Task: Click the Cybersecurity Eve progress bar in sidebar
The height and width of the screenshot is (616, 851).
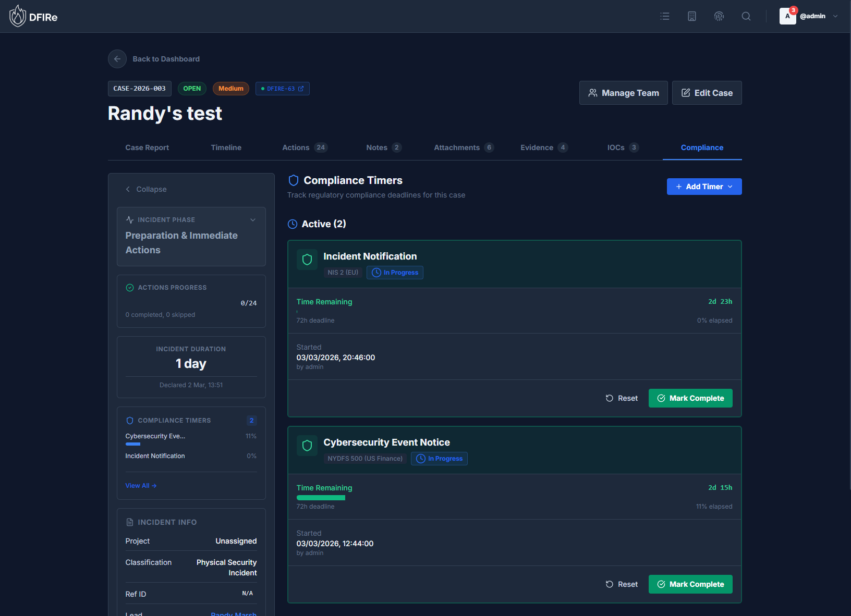Action: tap(133, 444)
